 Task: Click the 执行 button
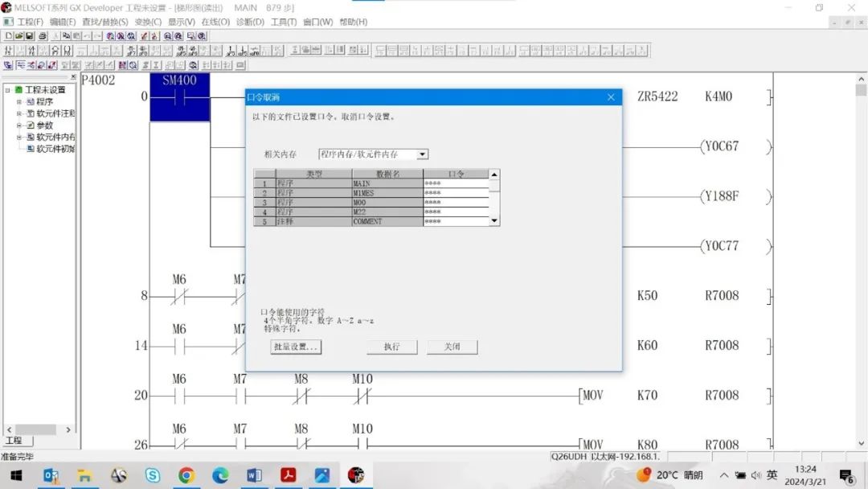(x=391, y=347)
